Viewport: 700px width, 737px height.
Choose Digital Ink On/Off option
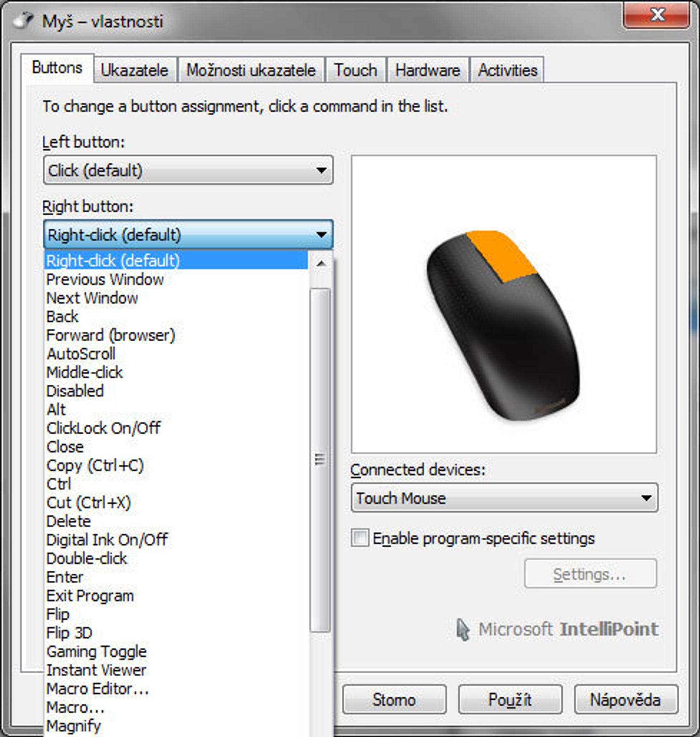pos(176,540)
